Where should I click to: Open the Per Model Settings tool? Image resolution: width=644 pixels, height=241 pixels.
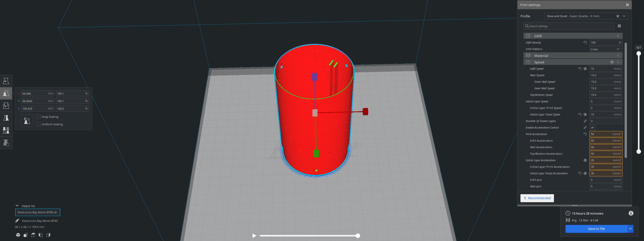coord(6,130)
